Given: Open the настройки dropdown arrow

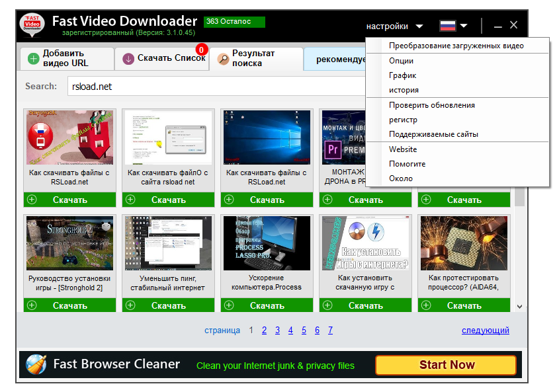Looking at the screenshot, I should pos(419,26).
